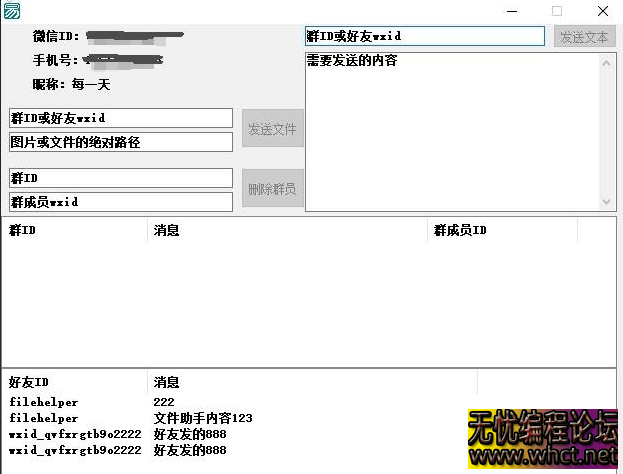
Task: Click the app icon in title bar
Action: point(12,11)
